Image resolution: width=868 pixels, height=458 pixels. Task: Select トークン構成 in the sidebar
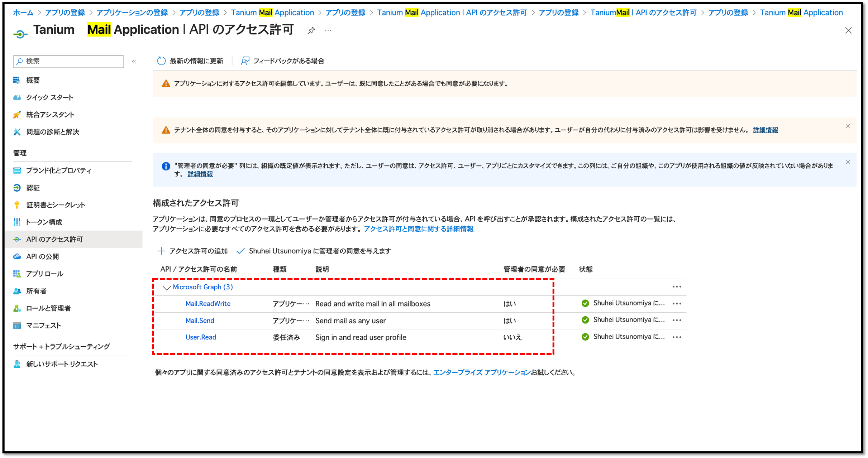tap(44, 222)
